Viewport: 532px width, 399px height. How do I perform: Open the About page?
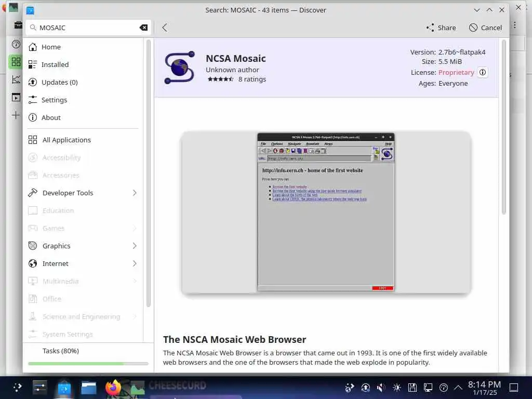point(84,117)
